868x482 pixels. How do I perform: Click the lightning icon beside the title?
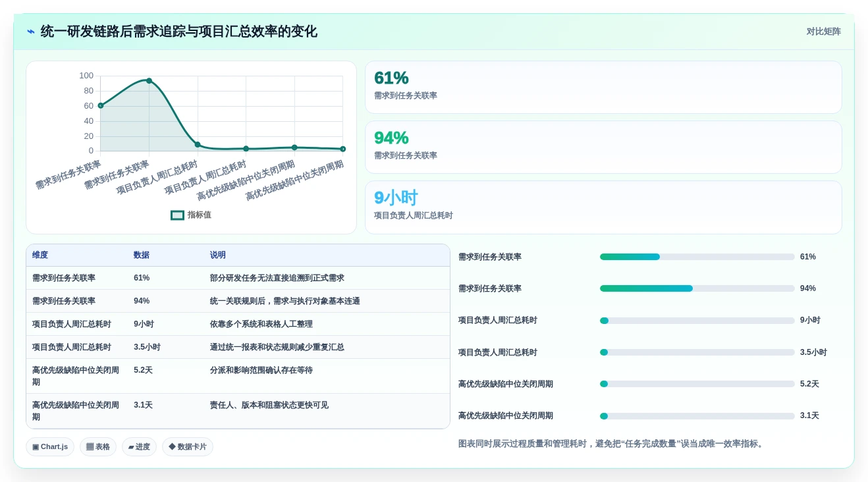point(31,32)
